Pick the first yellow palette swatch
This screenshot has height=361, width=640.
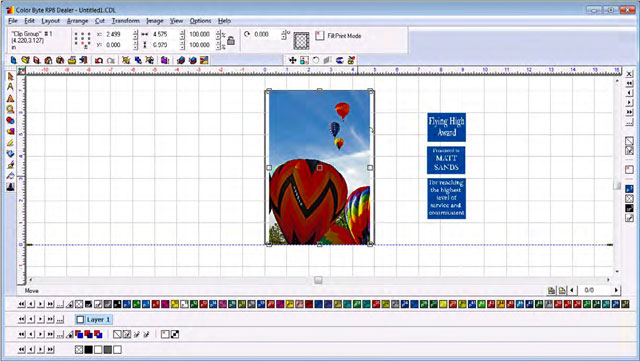click(x=175, y=304)
